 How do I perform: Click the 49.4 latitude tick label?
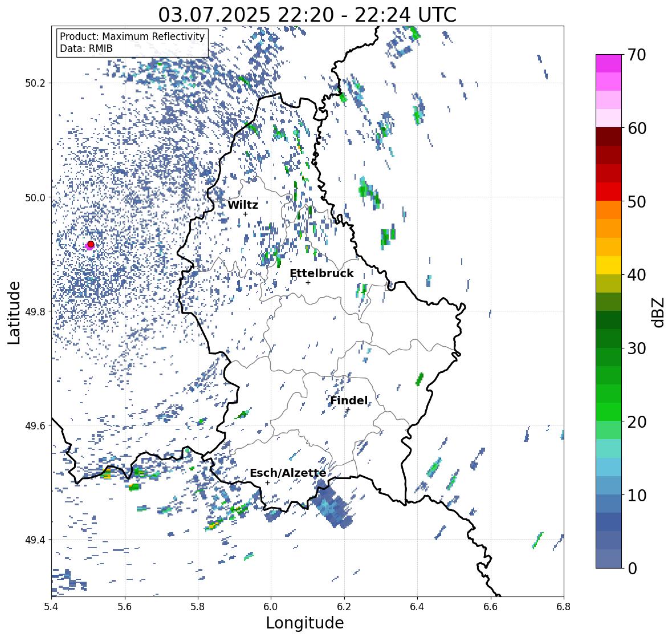click(x=36, y=540)
